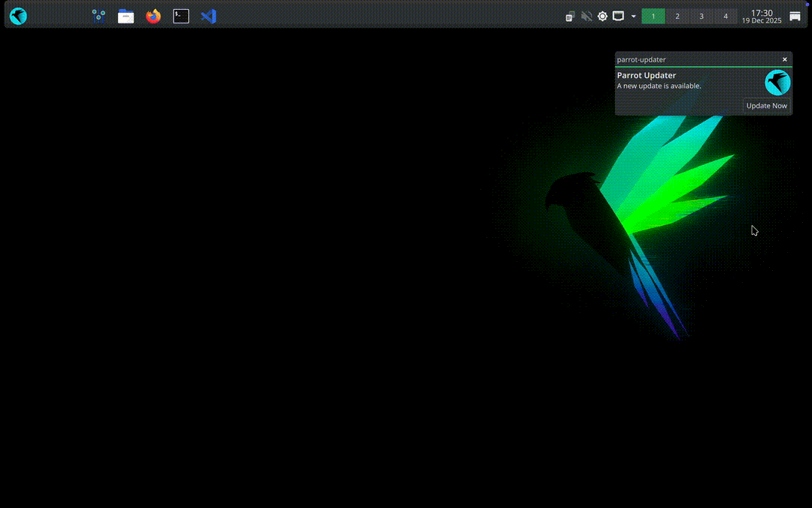Click the keyboard indicator on the far right
This screenshot has width=812, height=508.
pos(795,16)
